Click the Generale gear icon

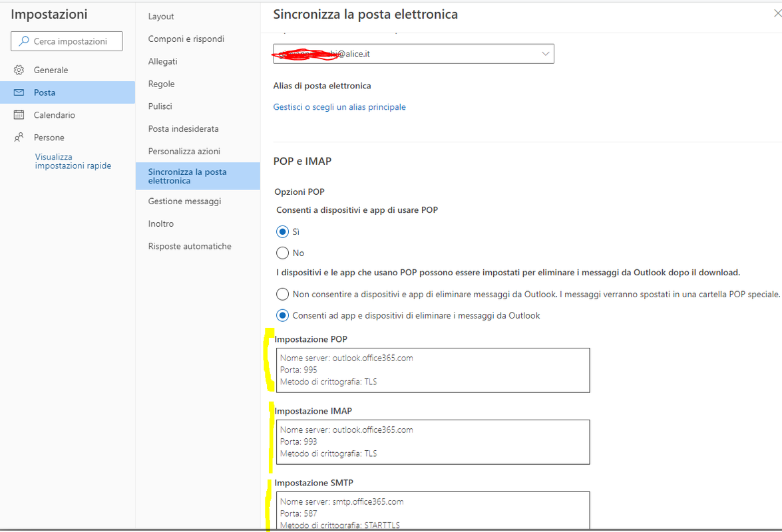point(19,70)
